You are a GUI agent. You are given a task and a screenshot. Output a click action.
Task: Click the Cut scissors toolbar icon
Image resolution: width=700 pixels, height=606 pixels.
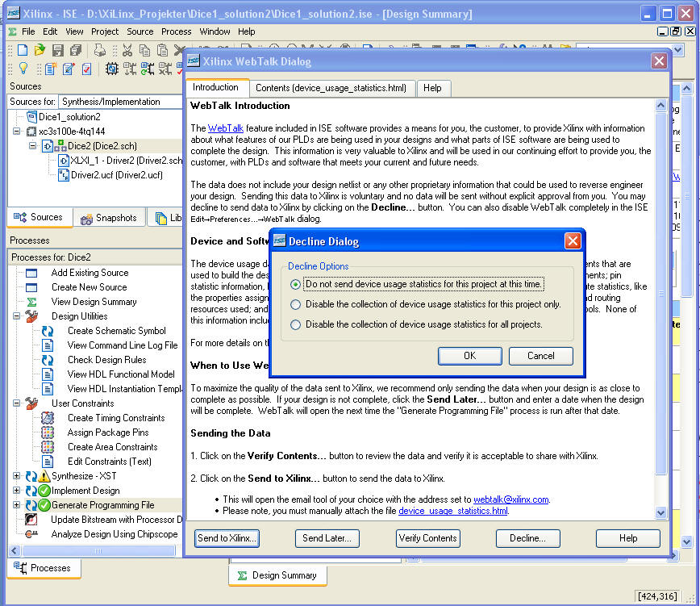tap(127, 50)
